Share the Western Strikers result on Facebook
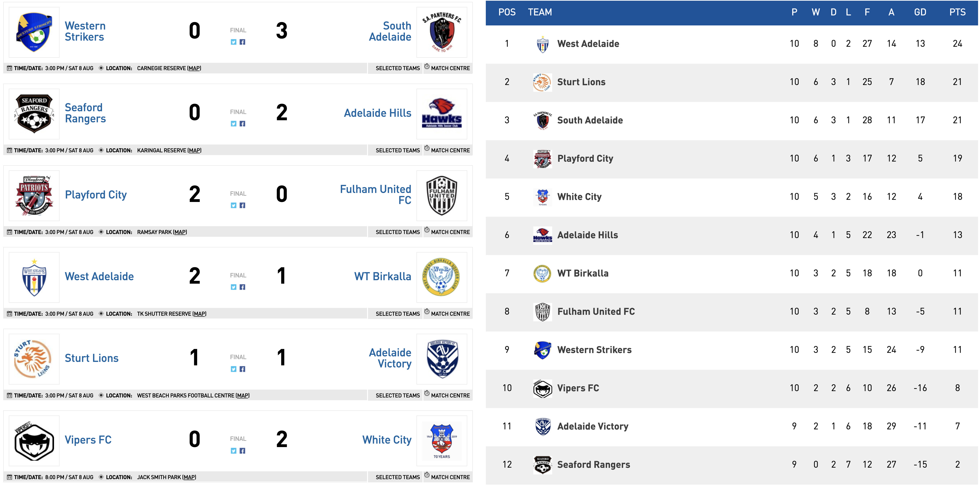This screenshot has width=980, height=487. (x=242, y=42)
